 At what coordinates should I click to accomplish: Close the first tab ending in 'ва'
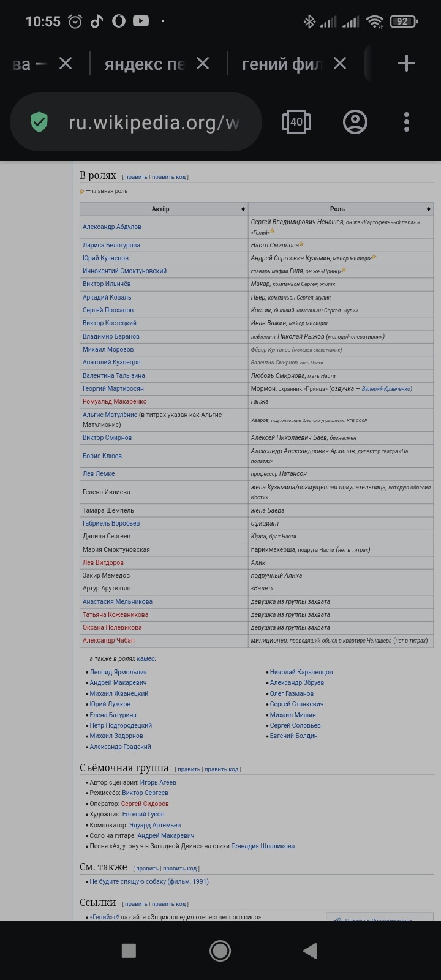tap(66, 63)
